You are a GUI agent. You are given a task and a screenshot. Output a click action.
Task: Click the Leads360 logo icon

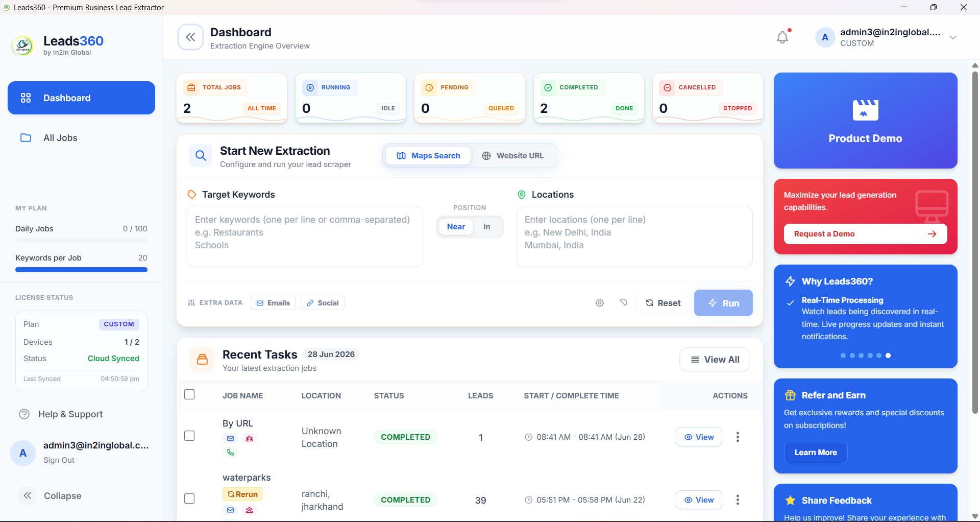pyautogui.click(x=23, y=45)
